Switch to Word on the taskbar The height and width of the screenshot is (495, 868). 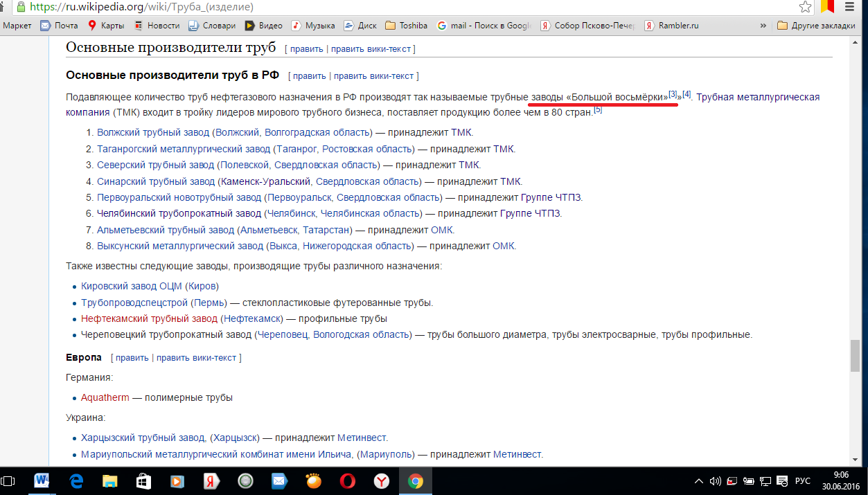coord(42,480)
